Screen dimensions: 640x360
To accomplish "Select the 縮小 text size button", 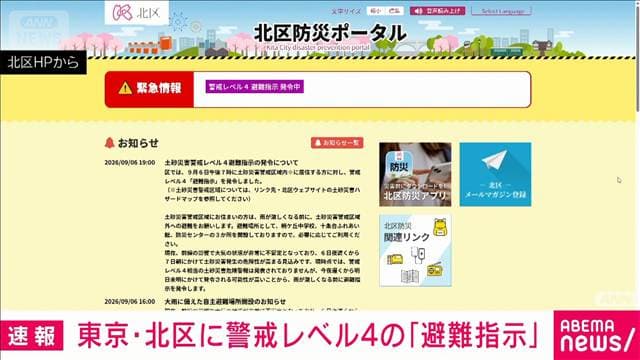I will tap(376, 11).
